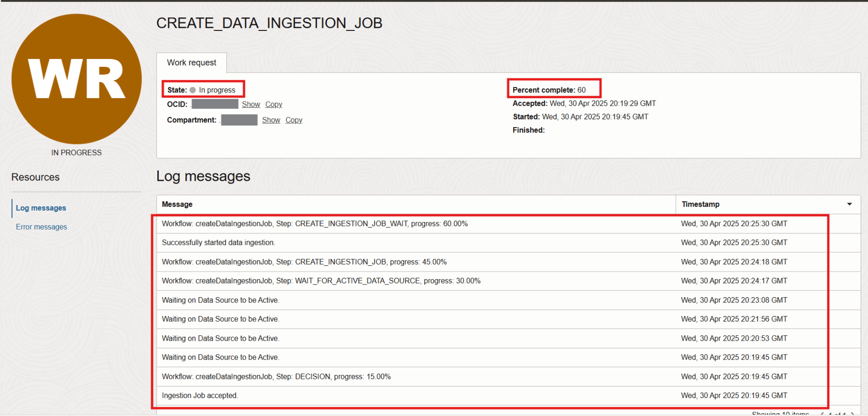
Task: Copy the OCID to clipboard
Action: tap(274, 104)
